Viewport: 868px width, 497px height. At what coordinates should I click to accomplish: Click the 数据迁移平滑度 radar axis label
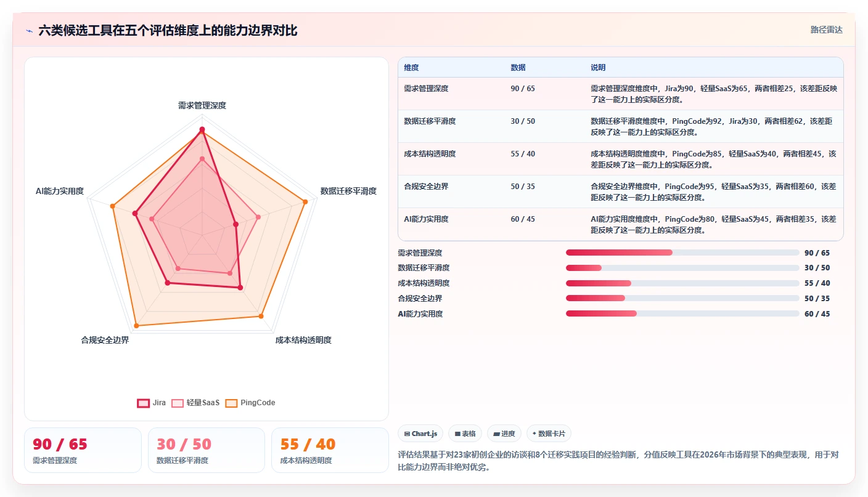348,191
